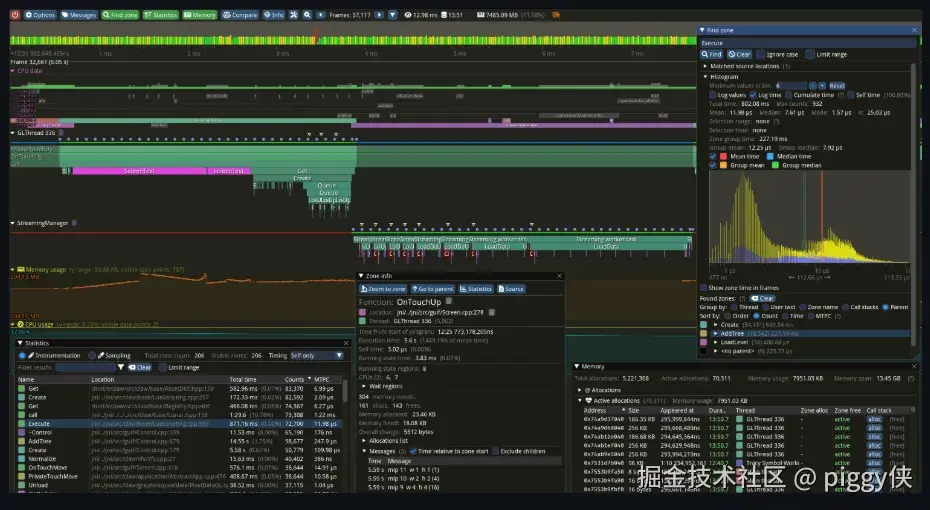The height and width of the screenshot is (510, 930).
Task: Go to next frame arrow
Action: point(379,15)
